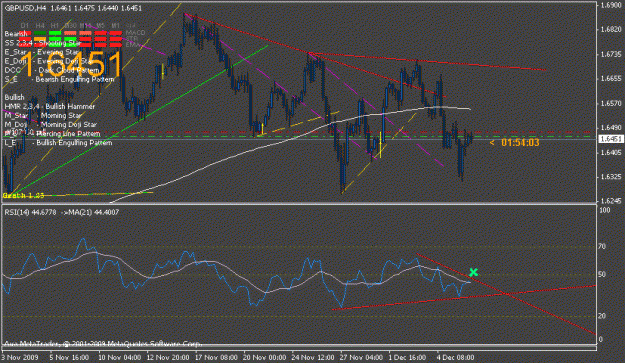Click the 1.6405 price axis label
Image resolution: width=625 pixels, height=363 pixels.
coord(611,153)
